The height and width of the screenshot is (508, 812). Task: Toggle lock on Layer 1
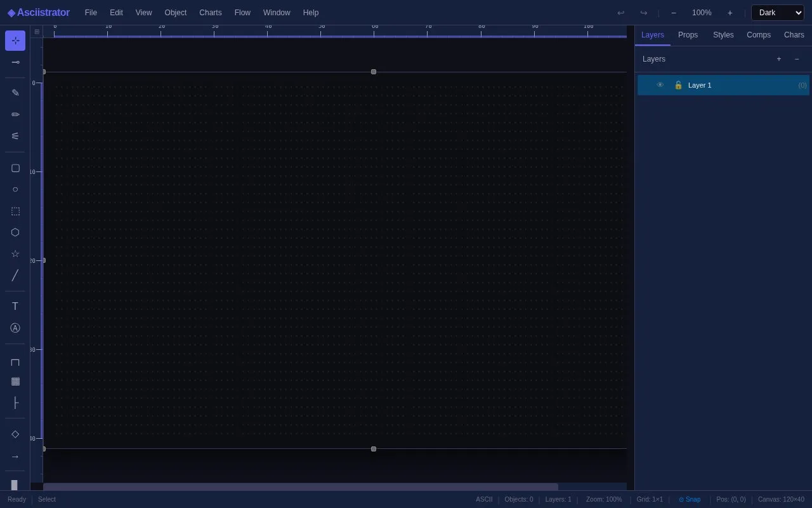(678, 85)
